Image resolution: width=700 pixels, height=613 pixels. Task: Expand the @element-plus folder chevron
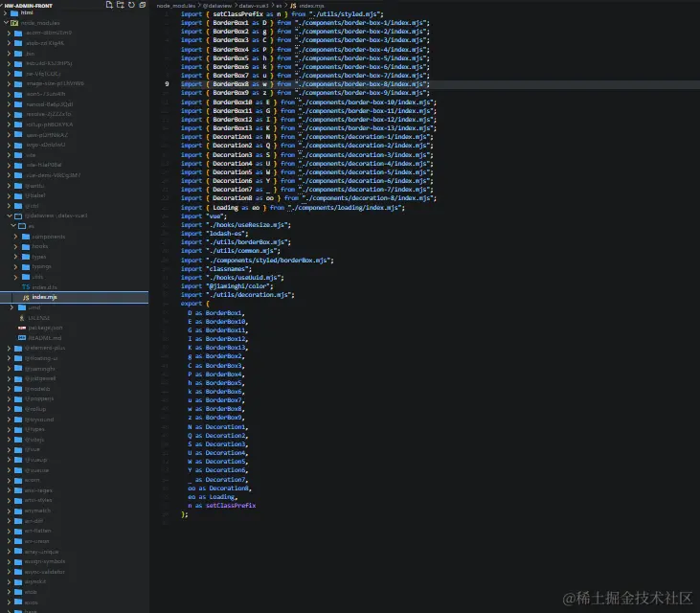[9, 349]
